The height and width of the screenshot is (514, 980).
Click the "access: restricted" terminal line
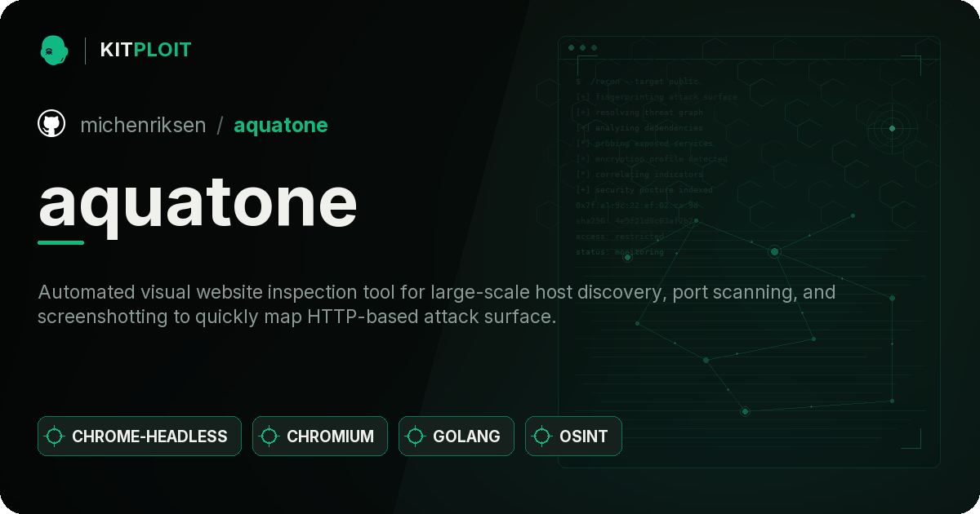(620, 237)
